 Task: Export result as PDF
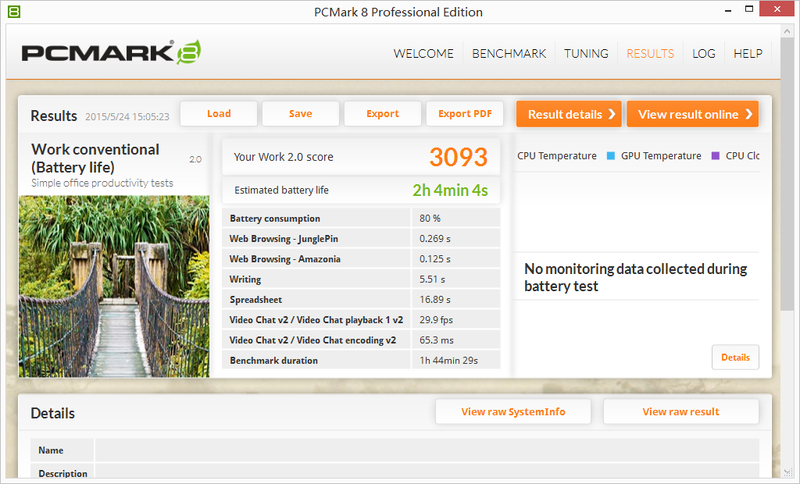click(x=465, y=114)
